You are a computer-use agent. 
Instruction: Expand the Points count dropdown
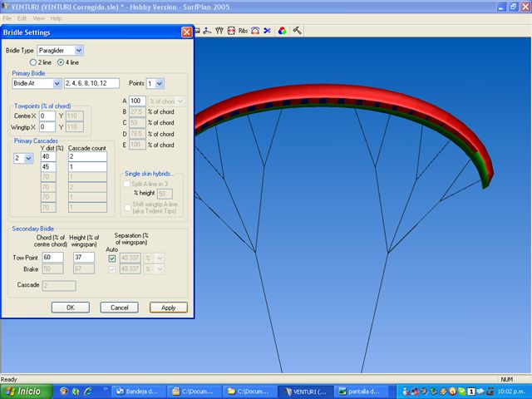click(x=159, y=83)
